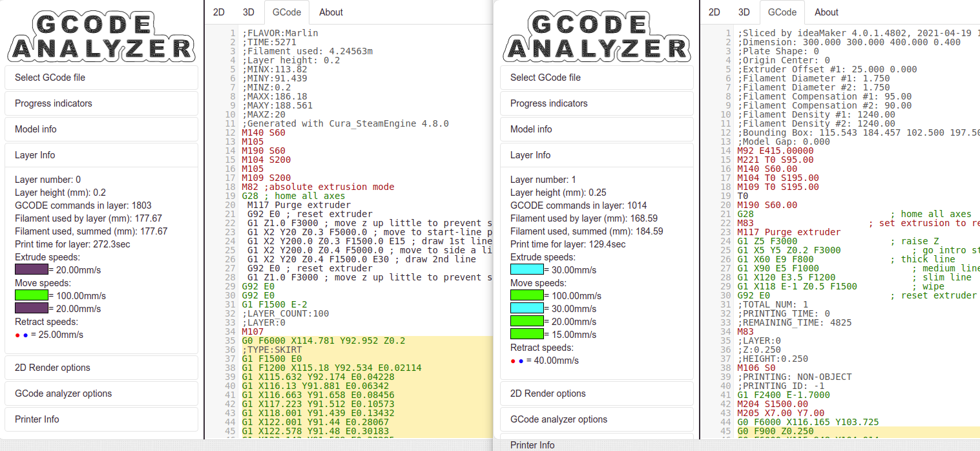980x451 pixels.
Task: Click the blue retract dot in right panel
Action: [521, 361]
